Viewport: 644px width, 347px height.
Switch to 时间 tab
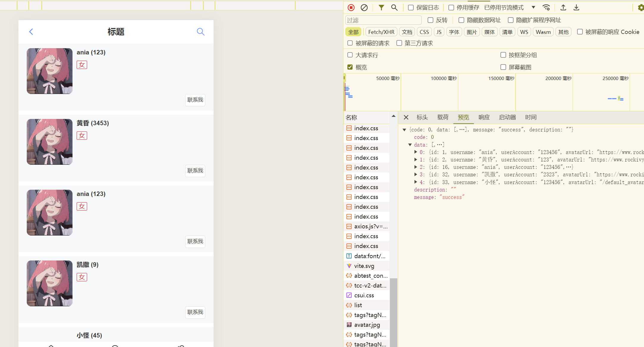coord(531,117)
